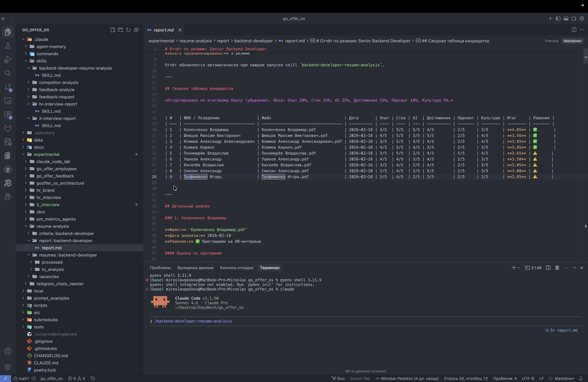The height and width of the screenshot is (382, 588).
Task: Collapse all folders in explorer
Action: (136, 30)
